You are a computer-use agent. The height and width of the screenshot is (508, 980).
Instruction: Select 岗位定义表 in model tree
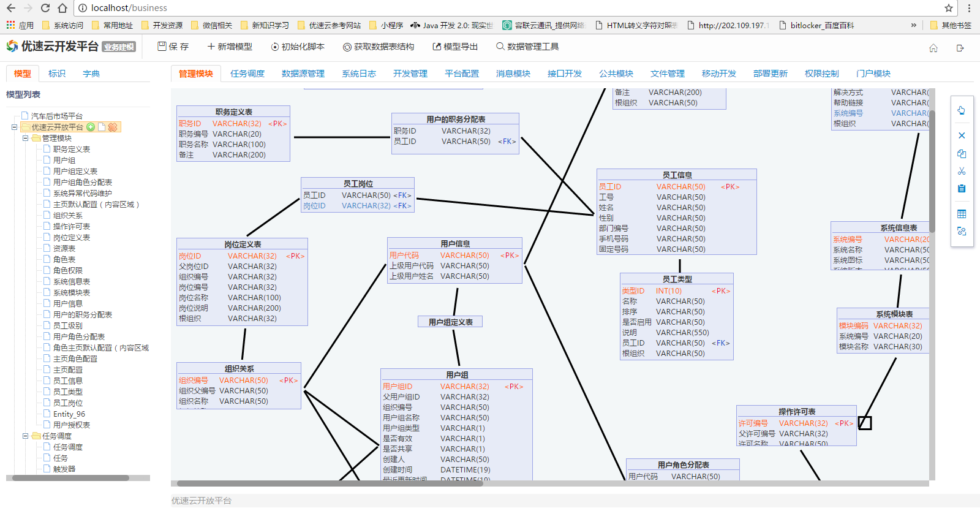(72, 237)
